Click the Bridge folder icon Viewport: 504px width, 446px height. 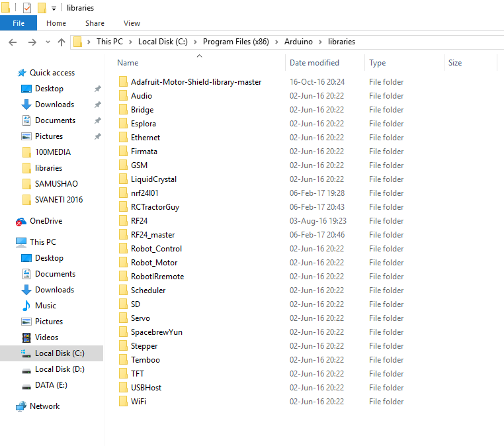click(123, 109)
